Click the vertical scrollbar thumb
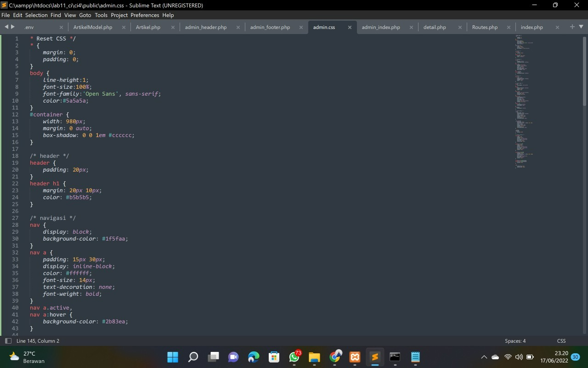Image resolution: width=588 pixels, height=368 pixels. [x=584, y=64]
